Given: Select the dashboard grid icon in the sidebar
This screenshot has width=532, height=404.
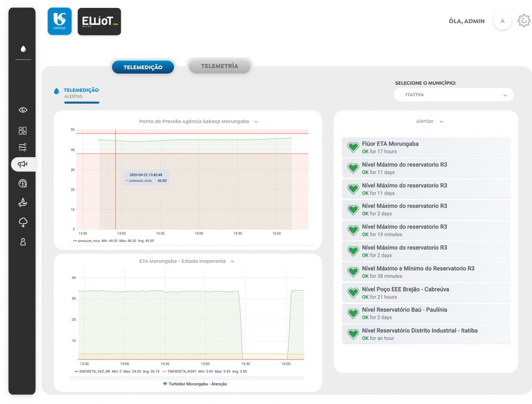Looking at the screenshot, I should 22,130.
